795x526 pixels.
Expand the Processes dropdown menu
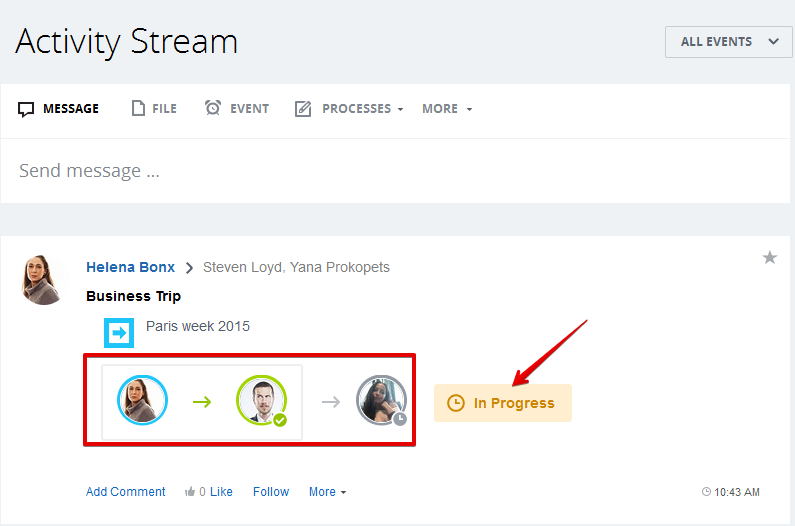(363, 109)
